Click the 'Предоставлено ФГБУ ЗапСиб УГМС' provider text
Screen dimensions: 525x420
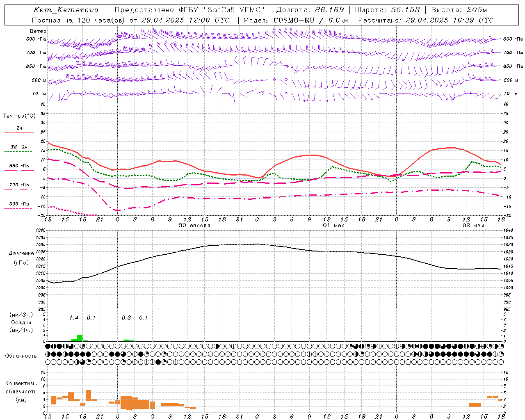(x=189, y=10)
